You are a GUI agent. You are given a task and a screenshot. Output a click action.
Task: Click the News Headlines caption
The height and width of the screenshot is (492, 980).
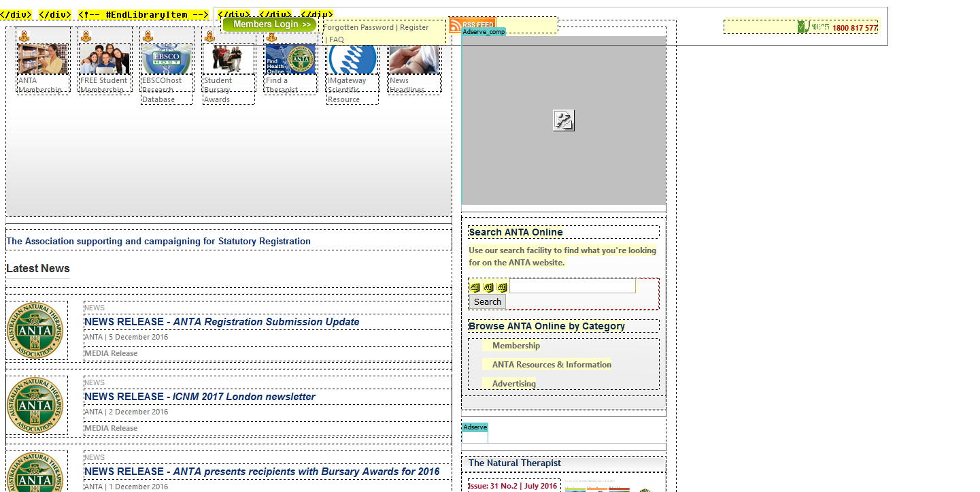coord(407,85)
